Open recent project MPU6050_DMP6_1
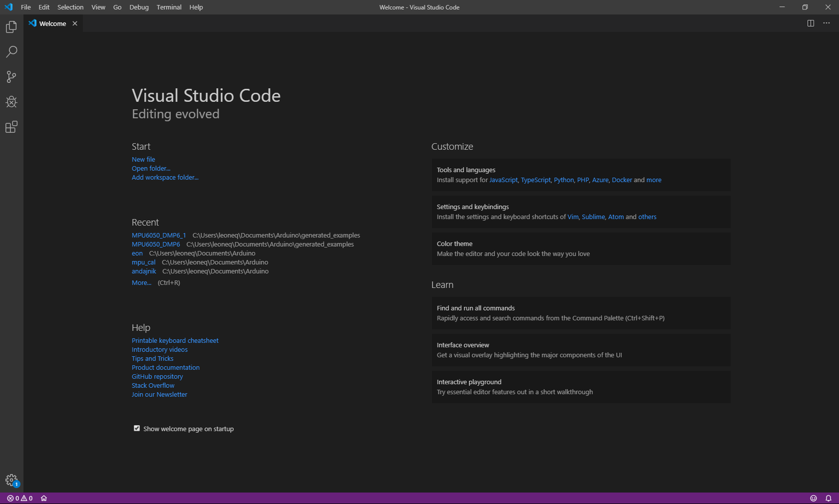This screenshot has width=839, height=504. pos(159,235)
